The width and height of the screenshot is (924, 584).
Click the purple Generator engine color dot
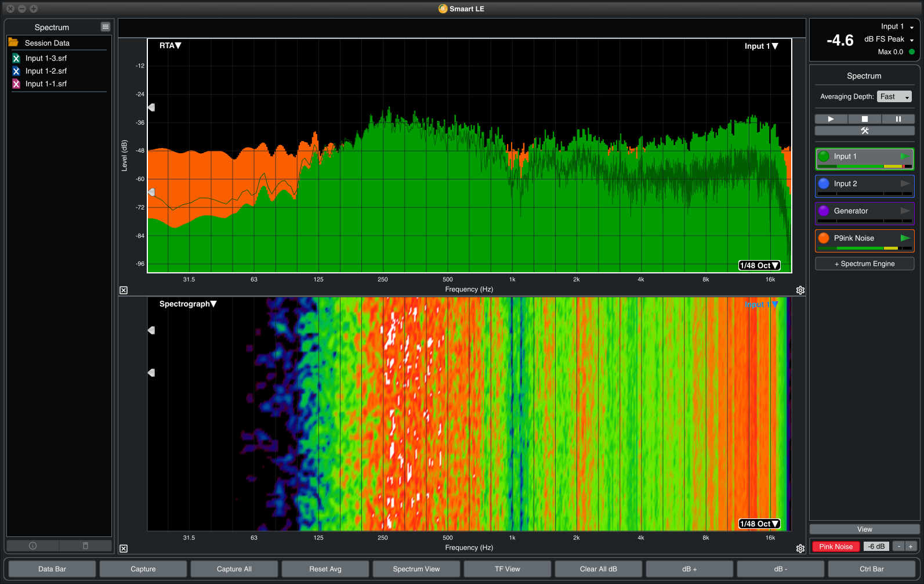824,211
